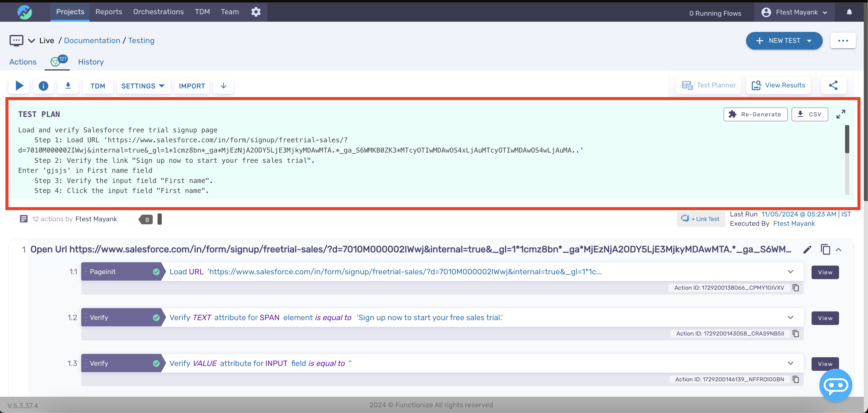This screenshot has width=868, height=413.
Task: Open Executed By Ftest Mayank link
Action: (x=794, y=223)
